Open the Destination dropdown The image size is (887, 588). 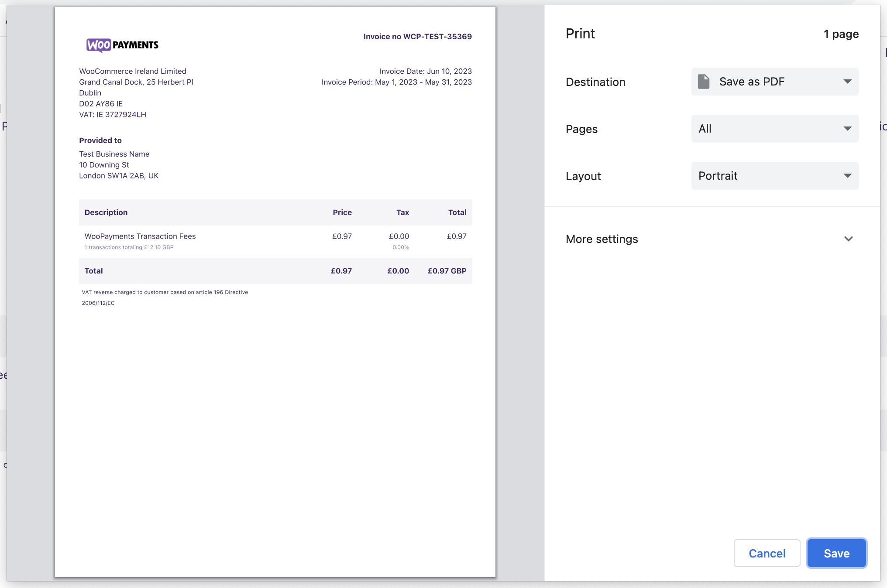point(775,82)
